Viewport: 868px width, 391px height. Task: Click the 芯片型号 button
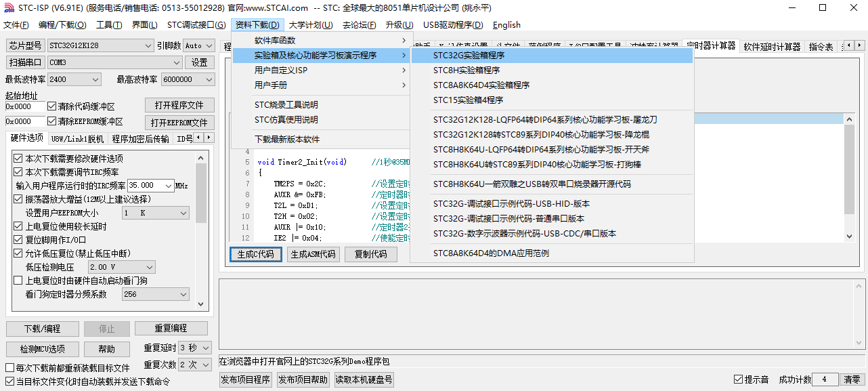25,46
